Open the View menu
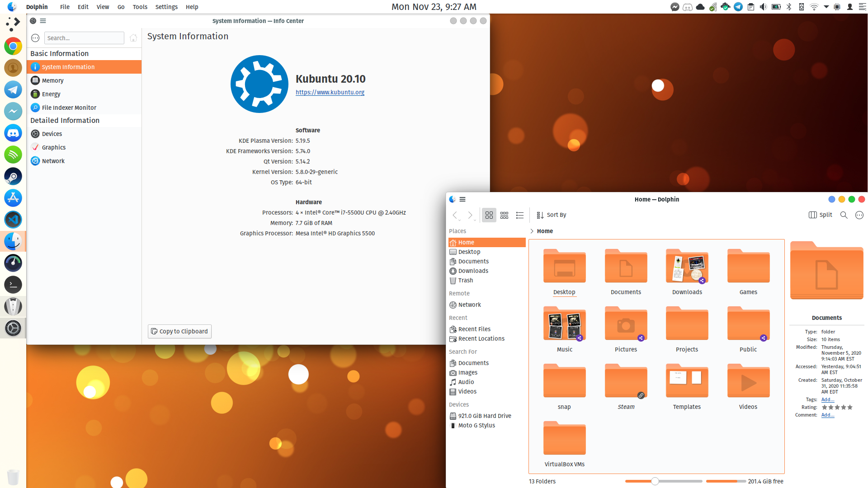868x488 pixels. [x=103, y=7]
